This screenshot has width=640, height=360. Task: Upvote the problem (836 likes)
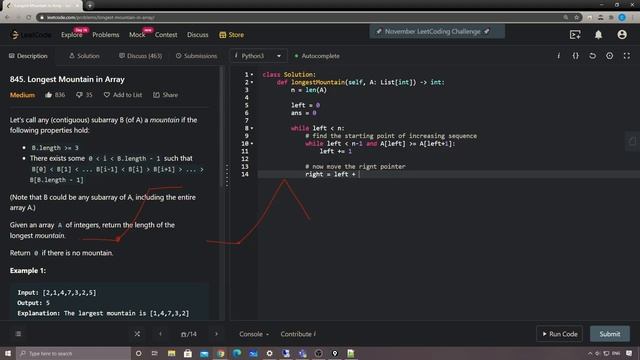click(x=55, y=95)
